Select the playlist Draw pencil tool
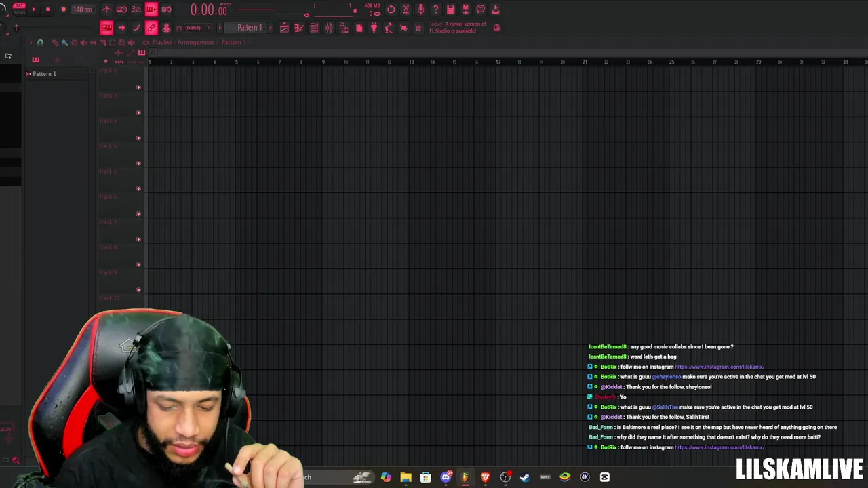 [56, 43]
